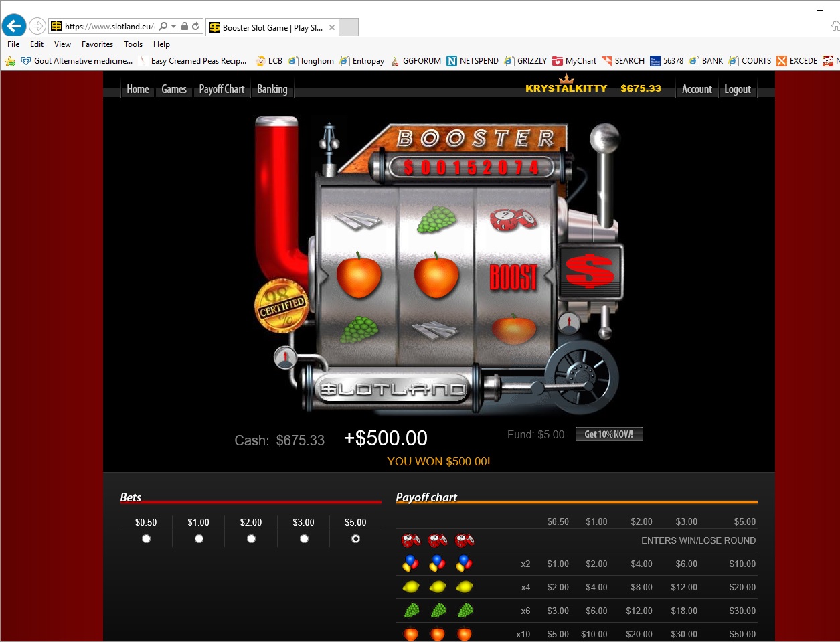Open the Help menu
This screenshot has height=642, width=840.
click(161, 44)
